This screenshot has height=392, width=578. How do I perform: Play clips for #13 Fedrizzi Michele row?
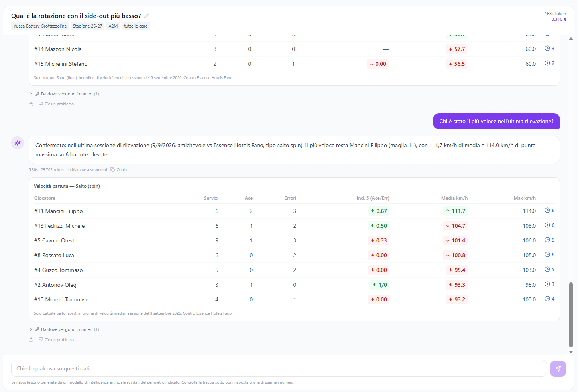pos(550,225)
